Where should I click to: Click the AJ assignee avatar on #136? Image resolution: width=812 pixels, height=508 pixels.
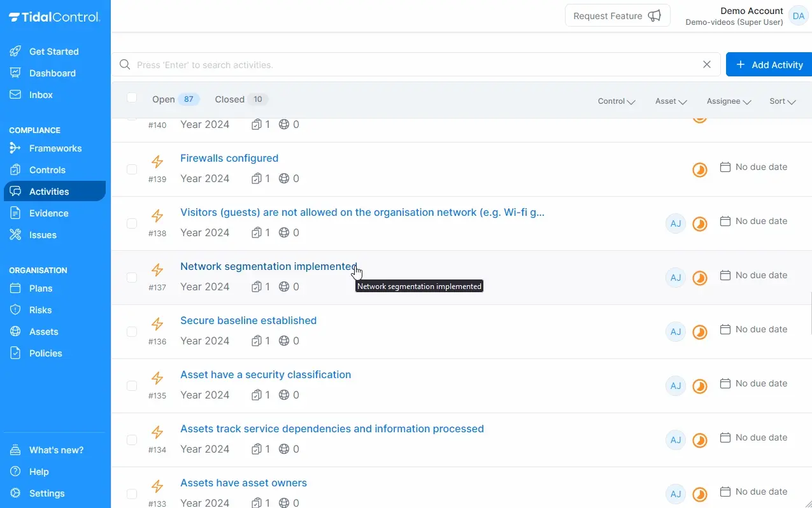click(x=676, y=332)
